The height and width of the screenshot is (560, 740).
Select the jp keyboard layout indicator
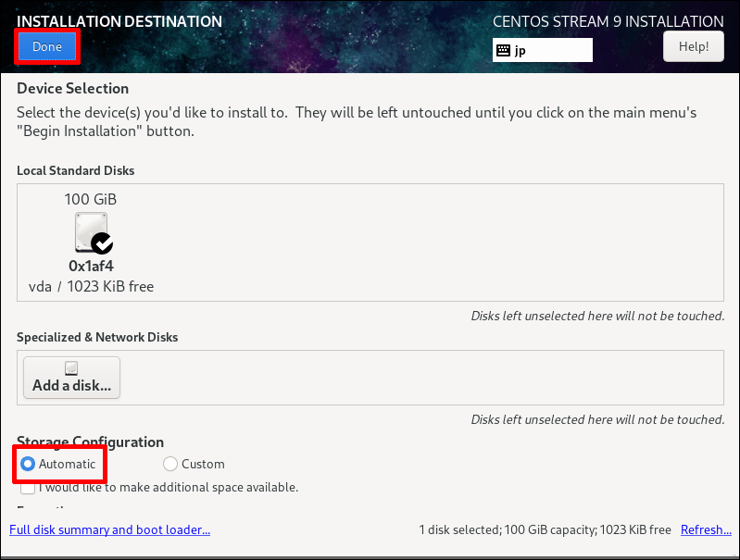(x=542, y=50)
